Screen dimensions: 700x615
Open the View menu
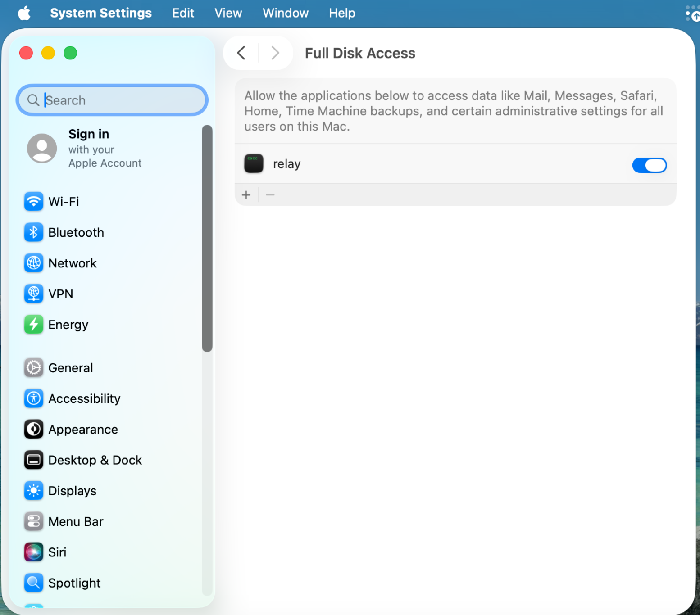click(x=228, y=13)
